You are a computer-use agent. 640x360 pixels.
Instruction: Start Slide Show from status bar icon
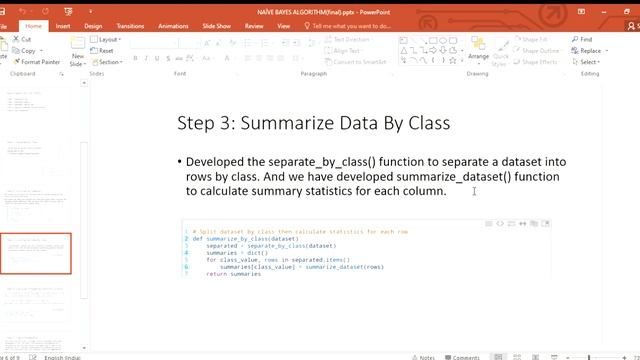pos(554,357)
